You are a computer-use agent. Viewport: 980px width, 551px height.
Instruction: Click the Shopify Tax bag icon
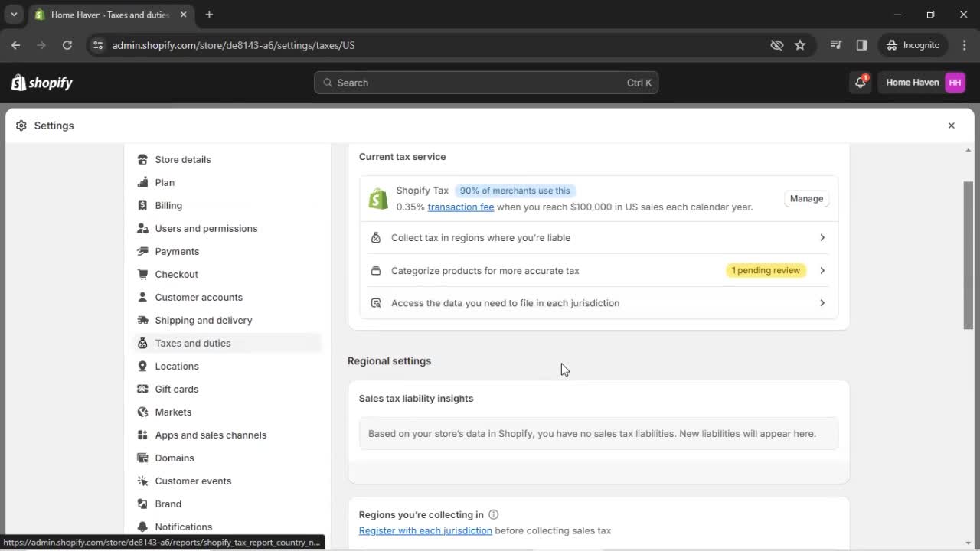(x=378, y=199)
